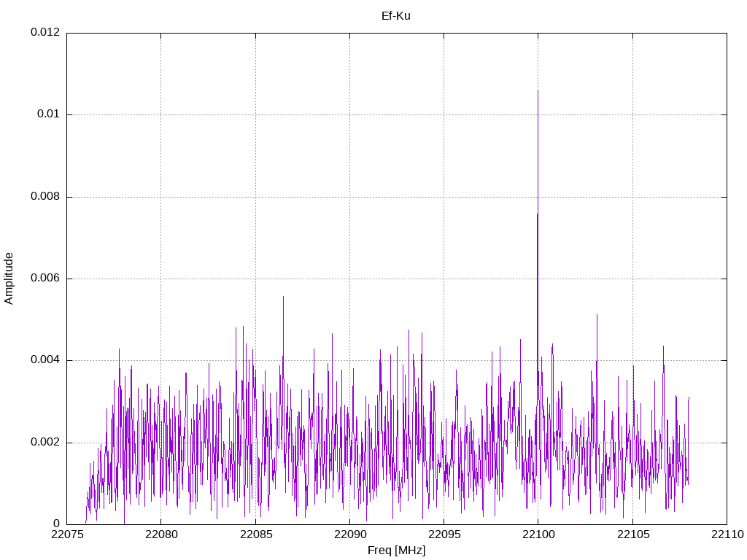The height and width of the screenshot is (560, 747).
Task: Click the 'Freq [MHz]' x-axis label
Action: tap(396, 551)
